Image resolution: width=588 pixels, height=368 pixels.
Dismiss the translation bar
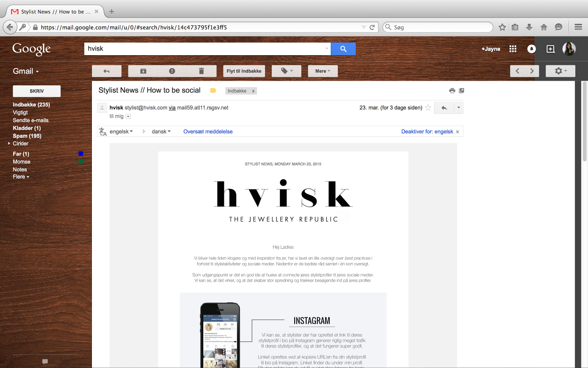coord(458,132)
